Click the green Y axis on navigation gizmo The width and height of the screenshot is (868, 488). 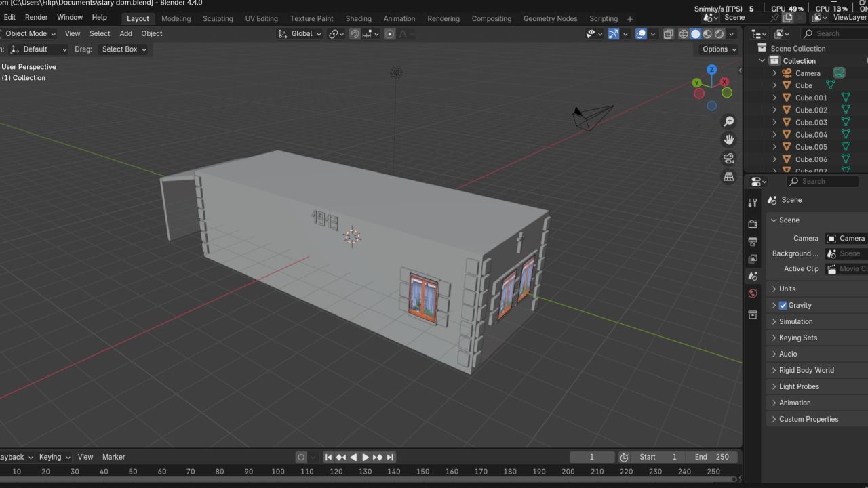tap(697, 83)
